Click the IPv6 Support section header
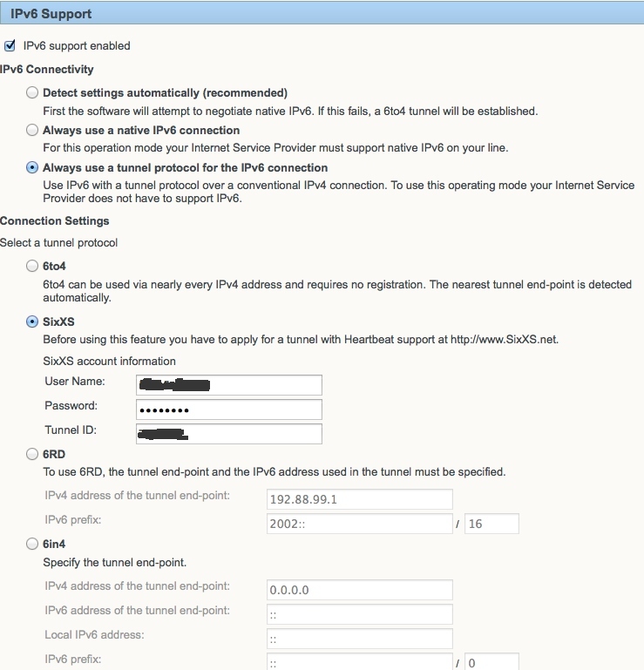 322,13
